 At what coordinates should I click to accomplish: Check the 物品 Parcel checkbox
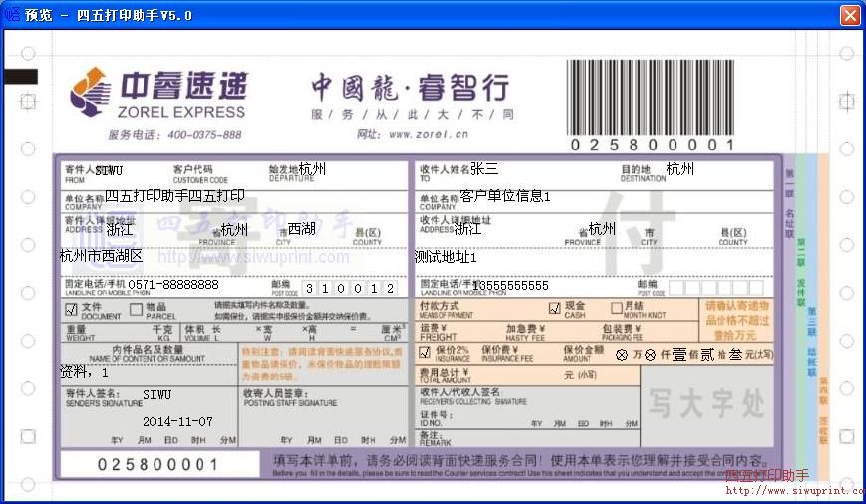[x=135, y=309]
